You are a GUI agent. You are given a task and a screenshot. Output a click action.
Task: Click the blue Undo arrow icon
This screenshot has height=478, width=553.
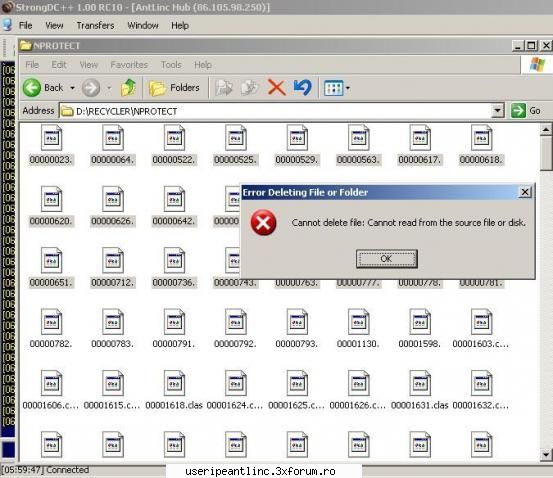click(303, 87)
